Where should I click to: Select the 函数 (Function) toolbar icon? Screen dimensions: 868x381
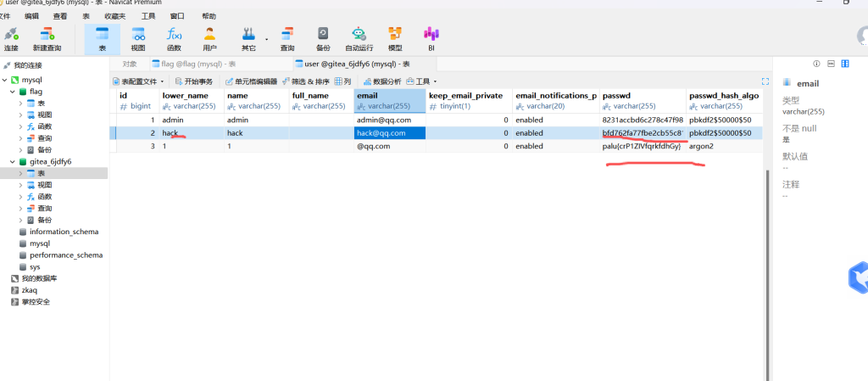(x=174, y=38)
